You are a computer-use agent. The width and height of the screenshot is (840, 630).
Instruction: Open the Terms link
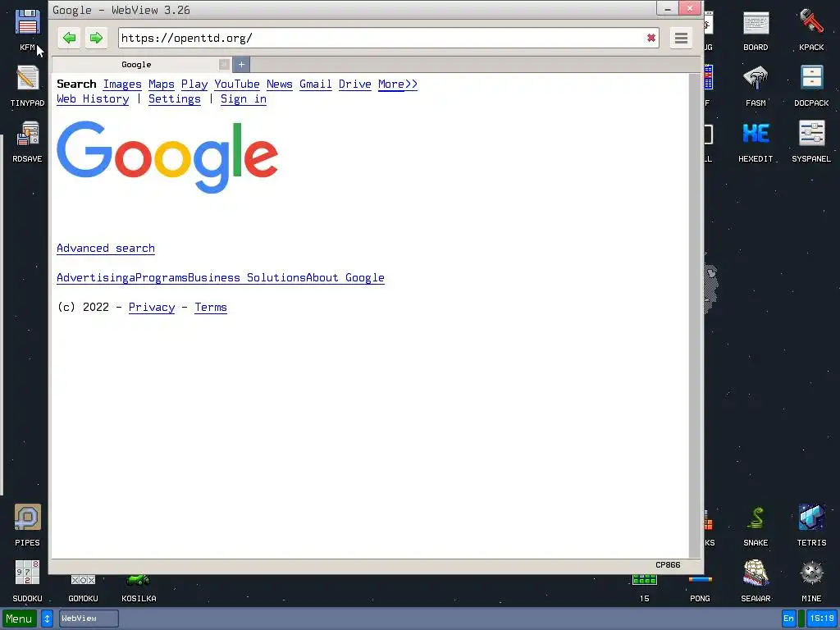click(x=211, y=307)
